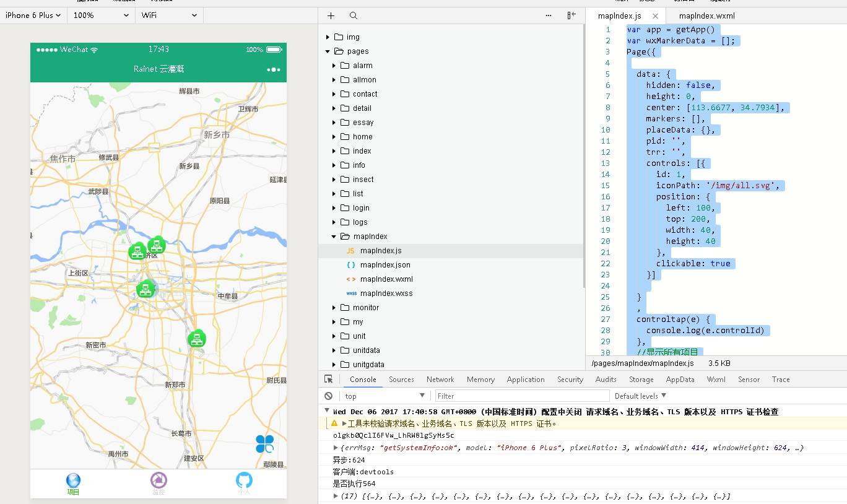This screenshot has width=847, height=504.
Task: Open the WiFi network dropdown
Action: (x=168, y=15)
